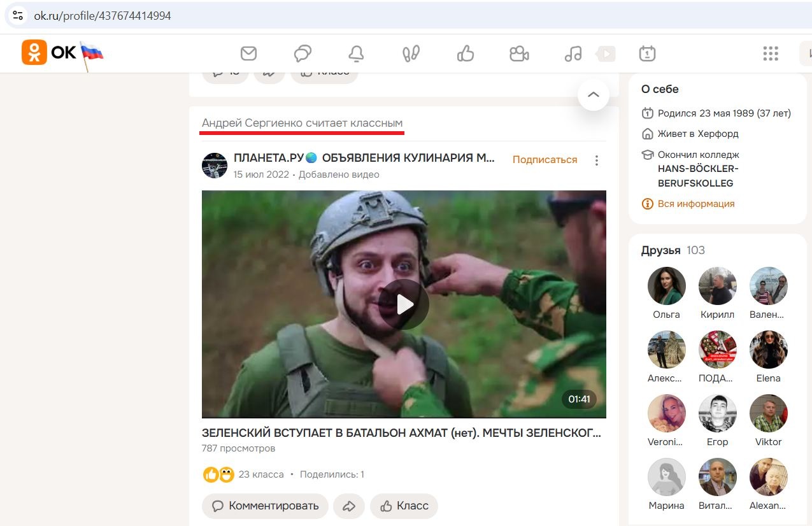Click the mini video player icon beside Music
The width and height of the screenshot is (812, 526).
pos(606,54)
